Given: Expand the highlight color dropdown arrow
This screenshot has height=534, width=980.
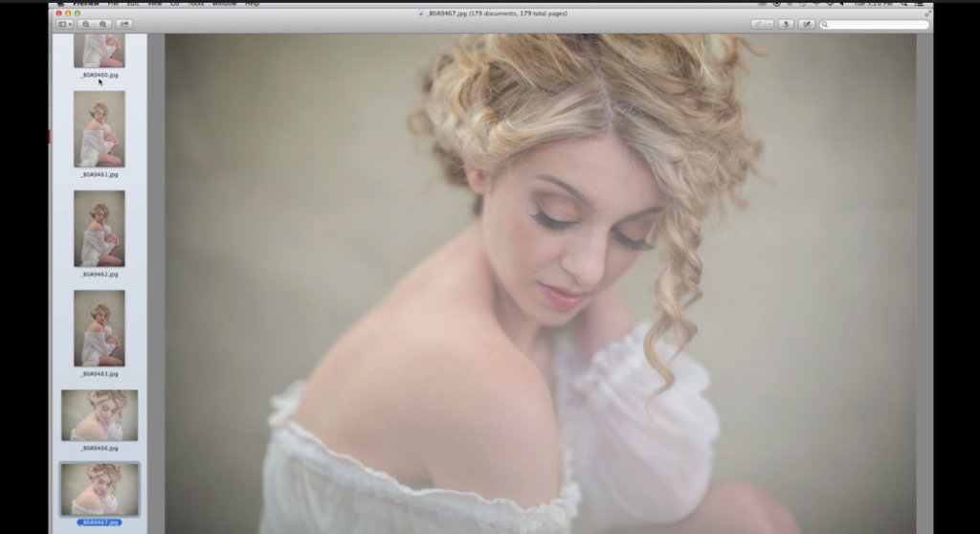Looking at the screenshot, I should [769, 24].
